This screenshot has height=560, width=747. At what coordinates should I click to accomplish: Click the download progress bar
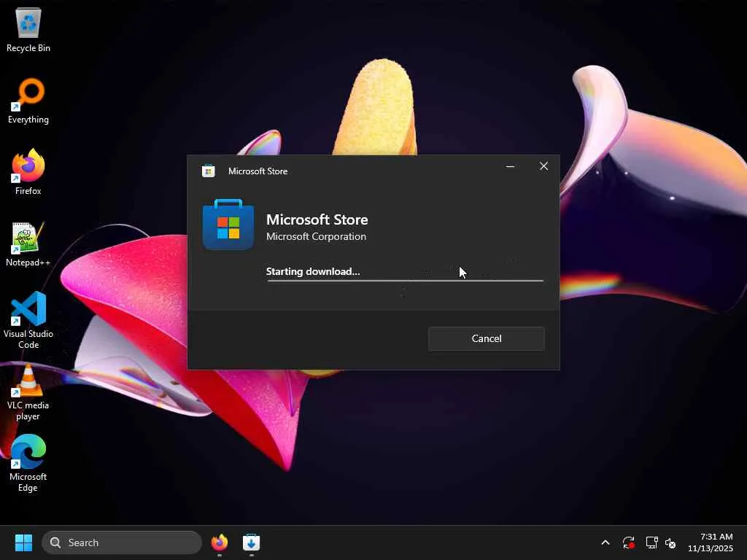coord(405,281)
